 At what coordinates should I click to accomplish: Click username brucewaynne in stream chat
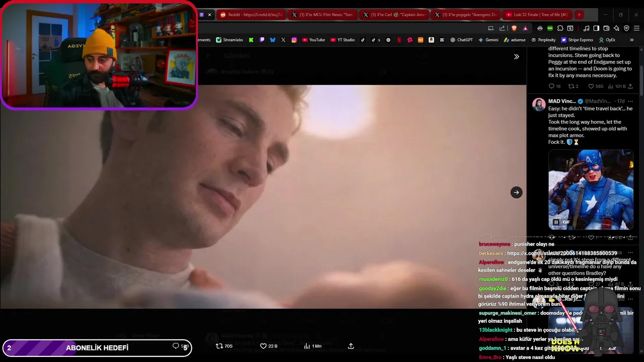tap(495, 244)
